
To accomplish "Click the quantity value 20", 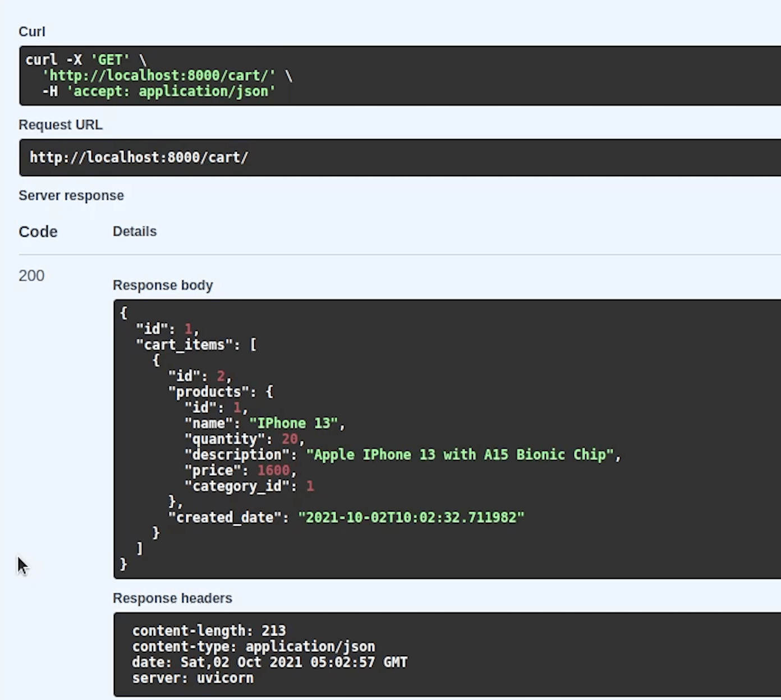I will 290,439.
